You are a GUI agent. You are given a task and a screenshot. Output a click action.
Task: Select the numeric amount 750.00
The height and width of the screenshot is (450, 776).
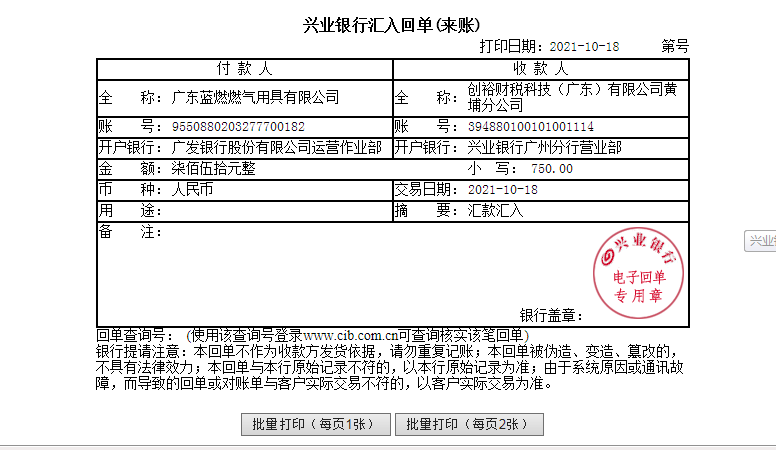pyautogui.click(x=552, y=169)
